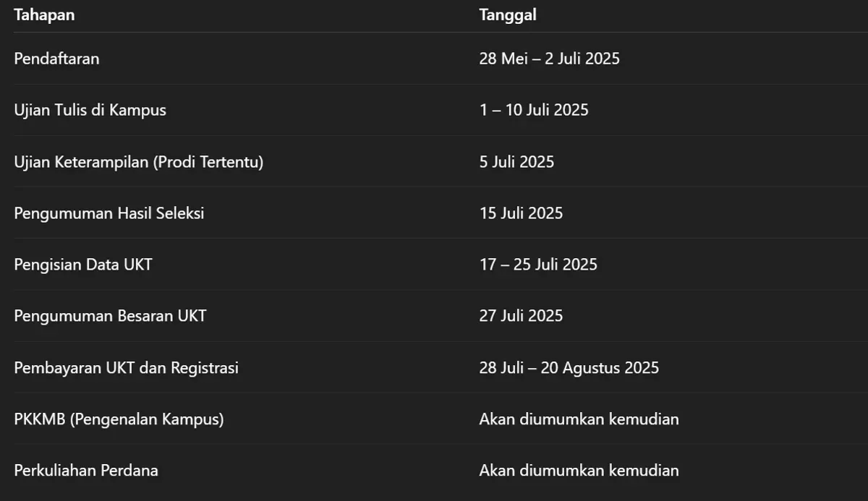Select the Pendaftaran row label

pyautogui.click(x=56, y=59)
